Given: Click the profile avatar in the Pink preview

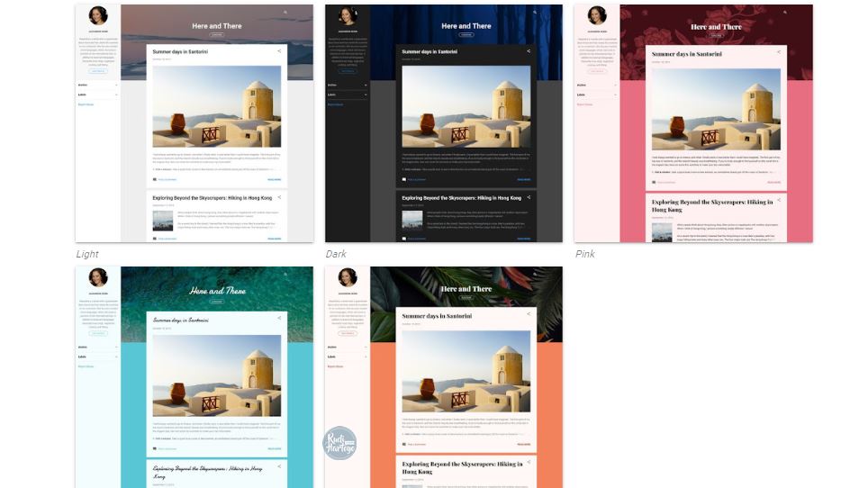Looking at the screenshot, I should point(597,15).
